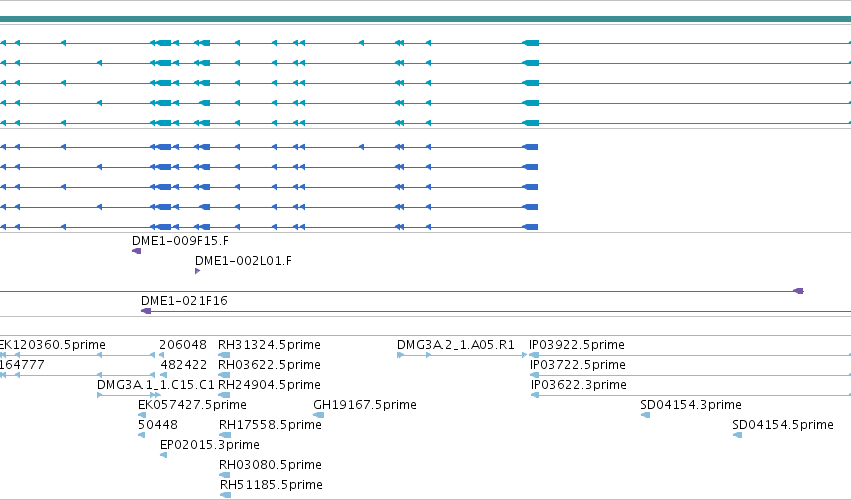This screenshot has height=500, width=851.
Task: Select the DME1-009F15.F feature label
Action: point(180,241)
